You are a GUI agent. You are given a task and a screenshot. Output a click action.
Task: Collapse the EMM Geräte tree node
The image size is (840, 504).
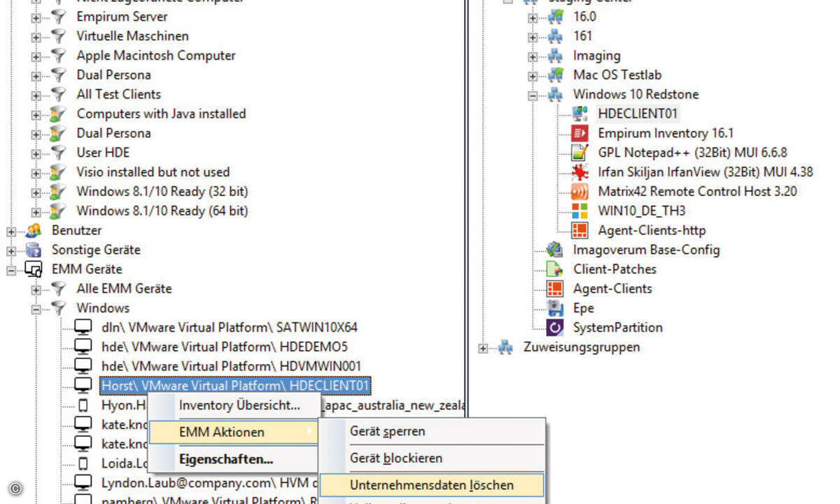point(12,269)
